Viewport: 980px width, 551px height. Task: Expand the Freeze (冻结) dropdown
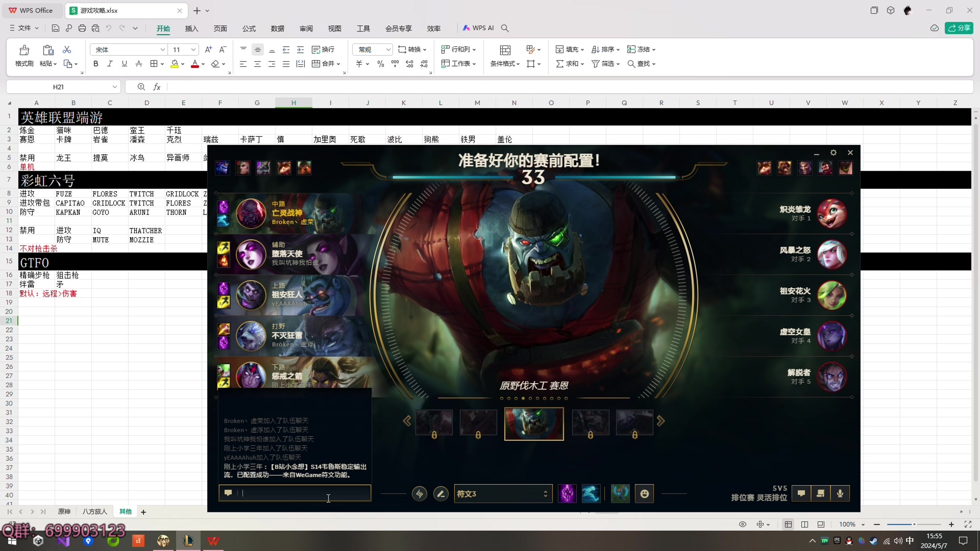tap(654, 49)
